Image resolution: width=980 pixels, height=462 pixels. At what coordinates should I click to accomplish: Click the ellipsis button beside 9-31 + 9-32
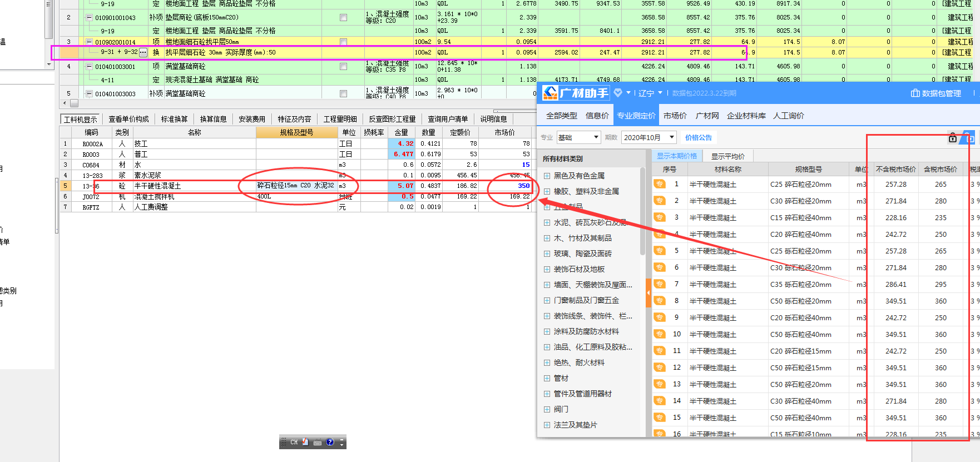click(x=143, y=52)
